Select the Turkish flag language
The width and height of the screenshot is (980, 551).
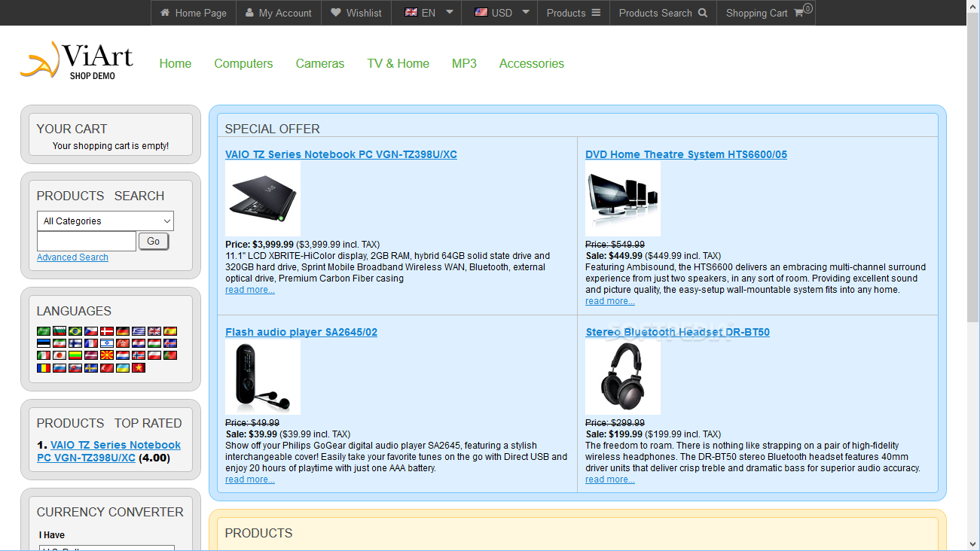tap(107, 368)
